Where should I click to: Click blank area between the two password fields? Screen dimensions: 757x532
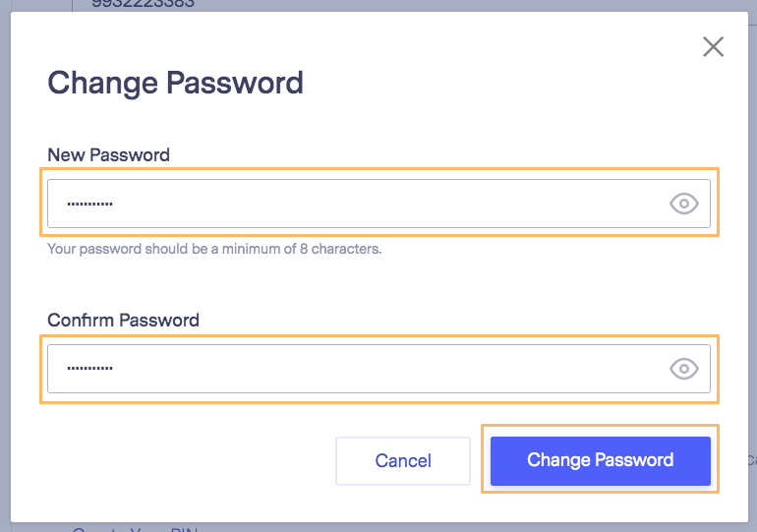pos(378,285)
